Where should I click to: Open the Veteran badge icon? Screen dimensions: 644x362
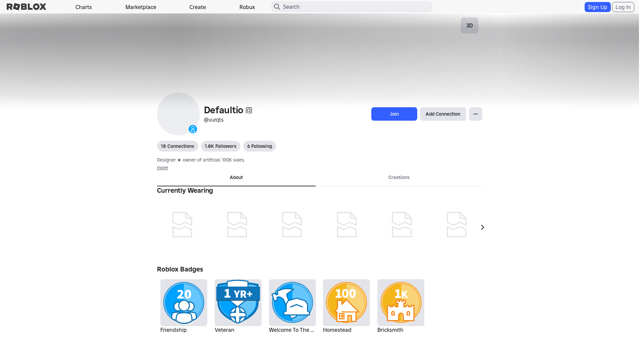click(238, 303)
